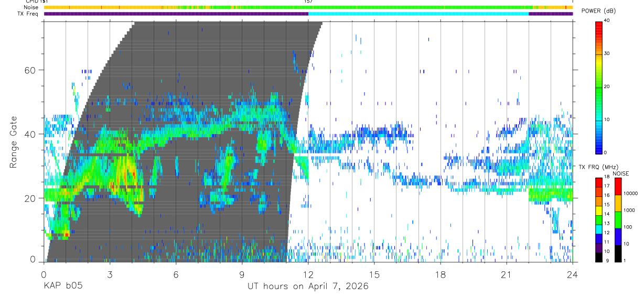Click the cyan portion of the TX Freq strip
The height and width of the screenshot is (297, 644).
point(418,14)
